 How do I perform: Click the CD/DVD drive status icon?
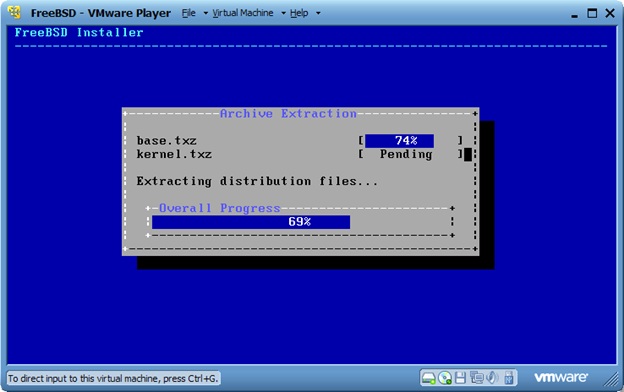click(x=445, y=378)
